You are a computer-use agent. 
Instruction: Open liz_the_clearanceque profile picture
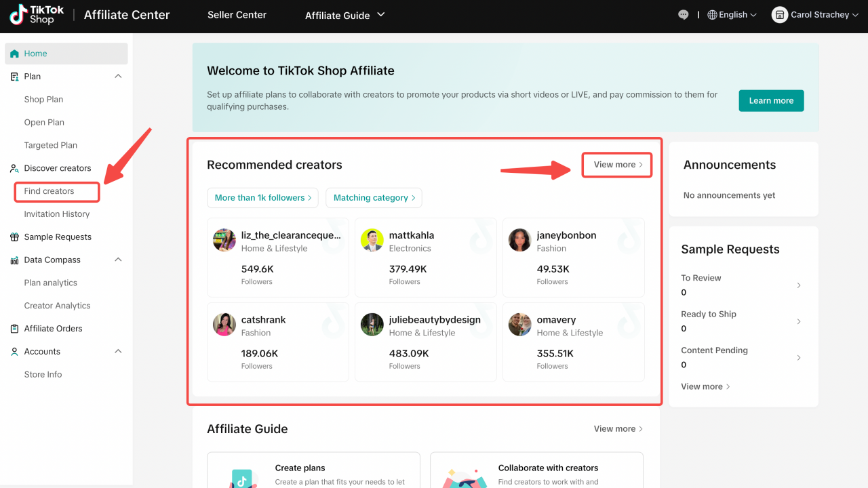pos(224,241)
